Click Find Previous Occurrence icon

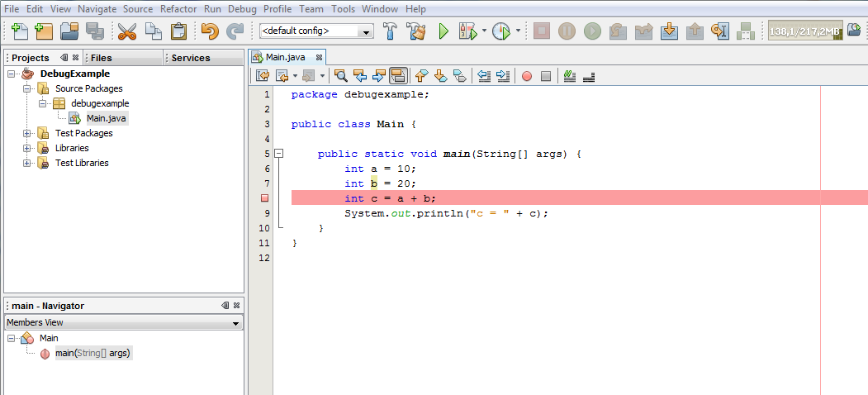(360, 76)
